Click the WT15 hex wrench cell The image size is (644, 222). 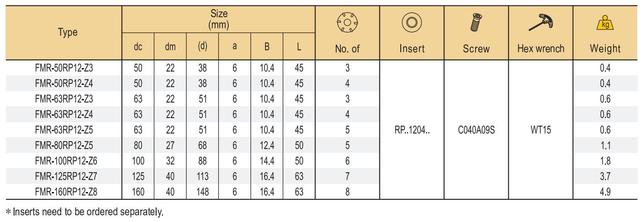coord(541,130)
